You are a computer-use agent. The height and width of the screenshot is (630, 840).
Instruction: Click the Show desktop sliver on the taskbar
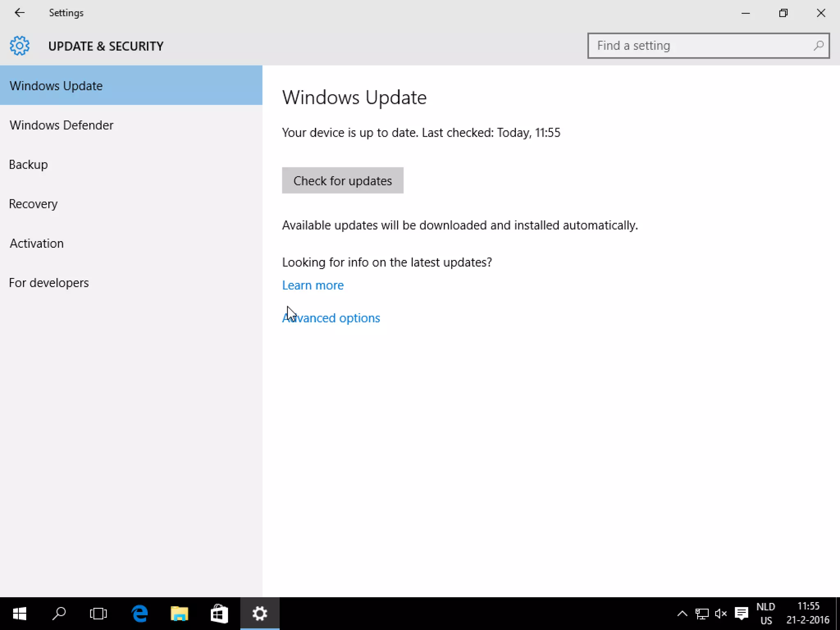click(x=838, y=614)
